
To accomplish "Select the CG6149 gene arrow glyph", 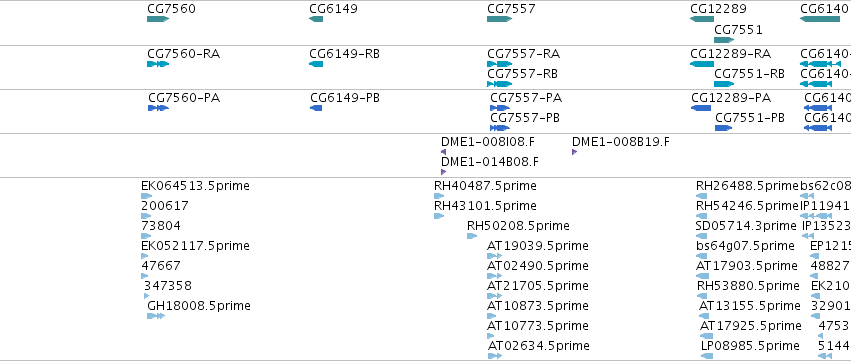I will 316,19.
